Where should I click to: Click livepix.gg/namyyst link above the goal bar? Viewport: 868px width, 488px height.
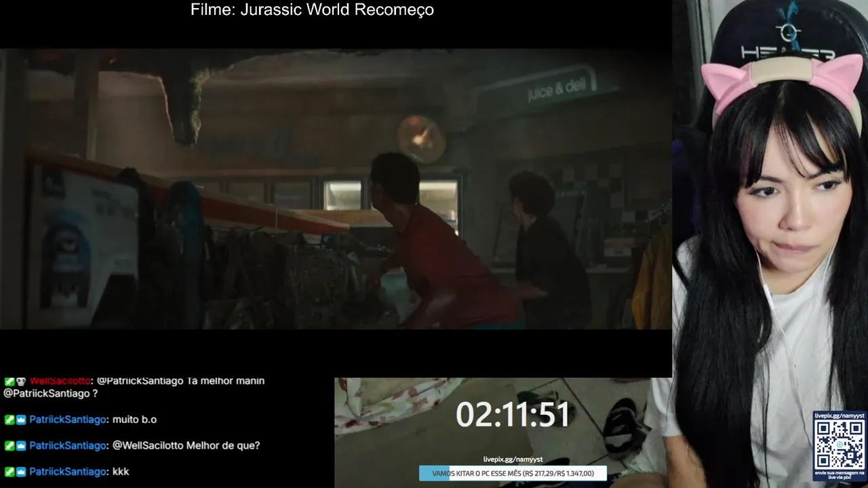point(513,460)
